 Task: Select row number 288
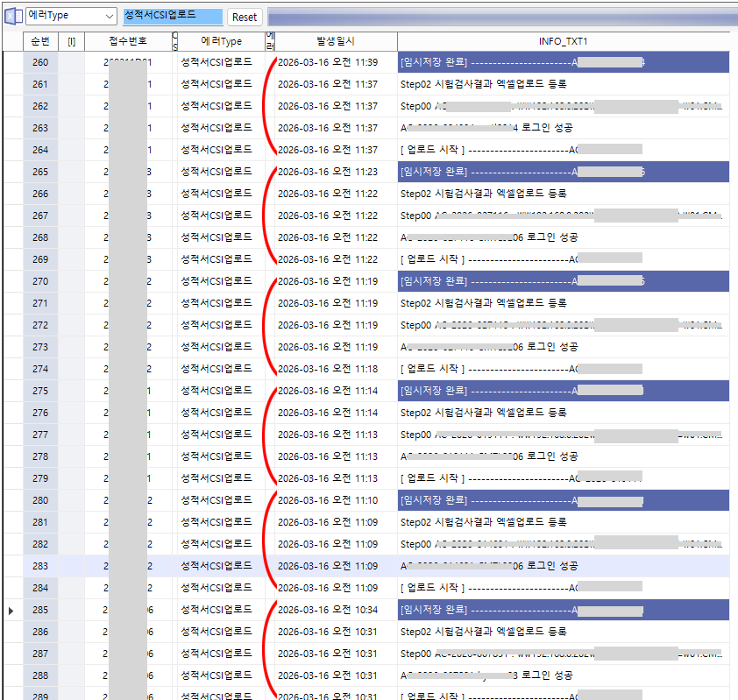click(40, 675)
